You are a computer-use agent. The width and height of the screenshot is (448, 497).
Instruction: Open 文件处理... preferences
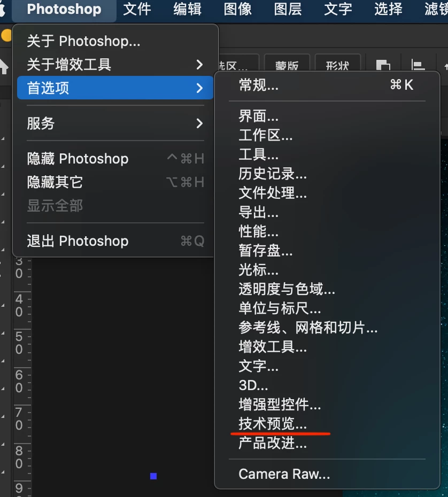tap(327, 193)
